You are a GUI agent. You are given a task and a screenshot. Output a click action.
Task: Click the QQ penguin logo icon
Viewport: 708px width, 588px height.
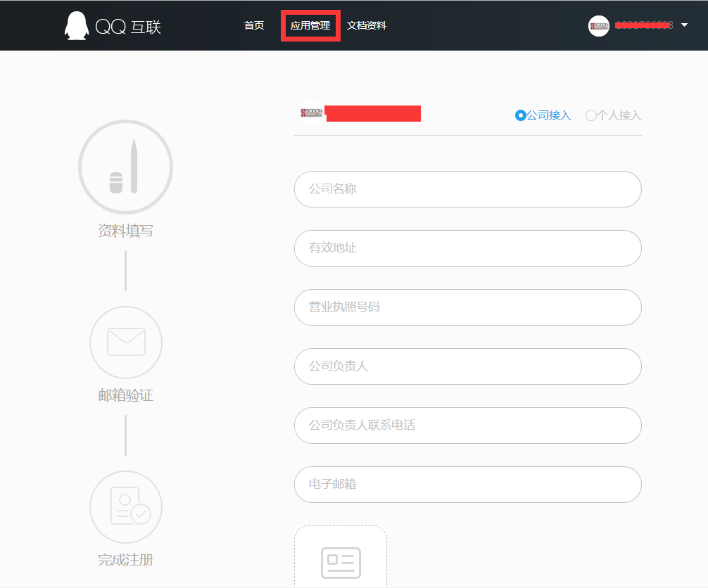(x=76, y=25)
